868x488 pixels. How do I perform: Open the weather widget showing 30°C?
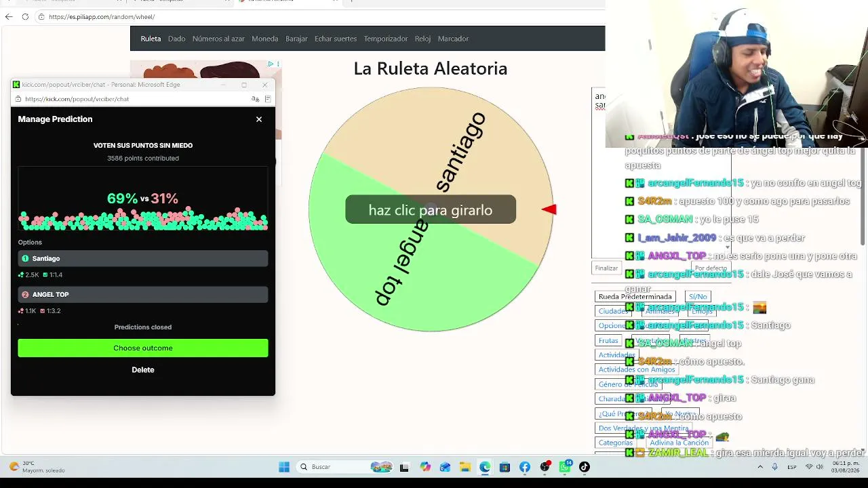37,467
